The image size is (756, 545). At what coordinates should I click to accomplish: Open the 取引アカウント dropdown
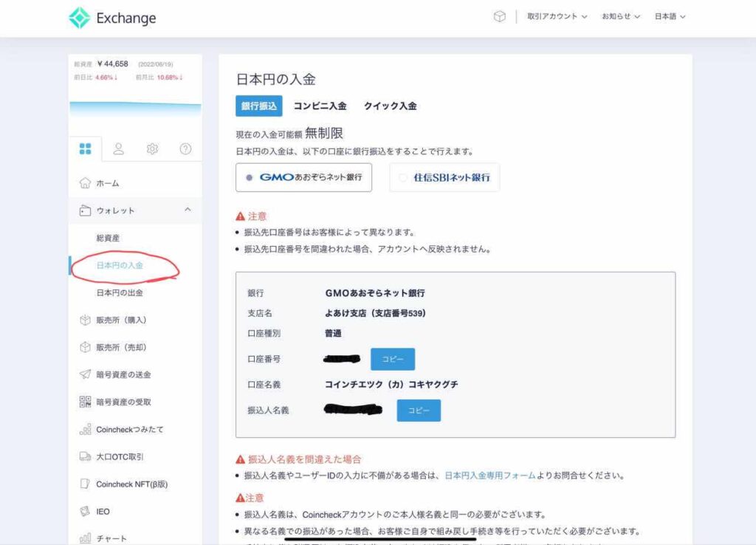[557, 16]
